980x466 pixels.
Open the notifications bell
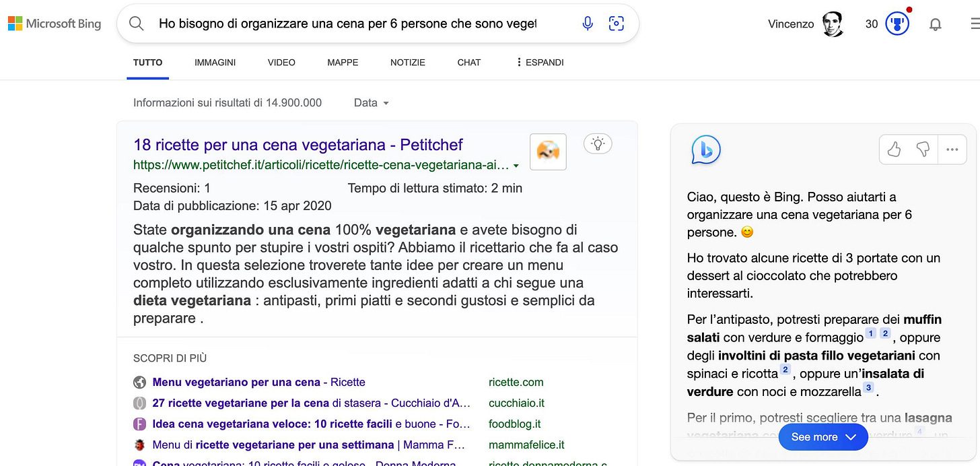point(936,25)
